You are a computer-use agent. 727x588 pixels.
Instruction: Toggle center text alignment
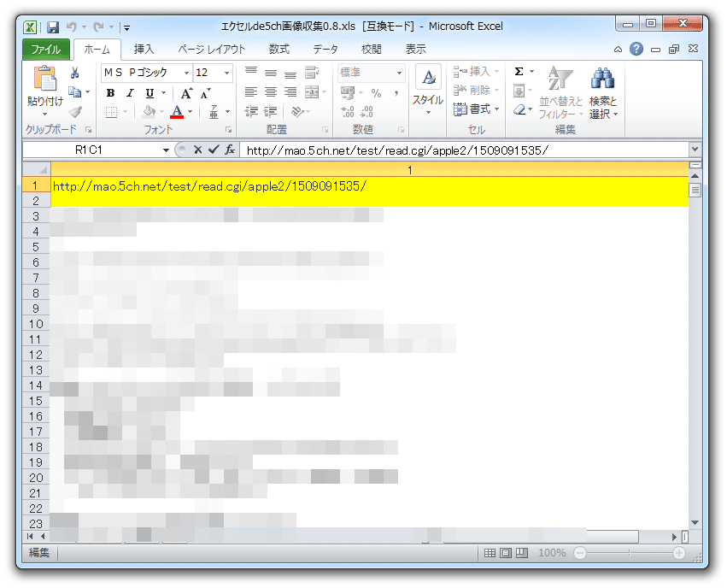pyautogui.click(x=271, y=91)
